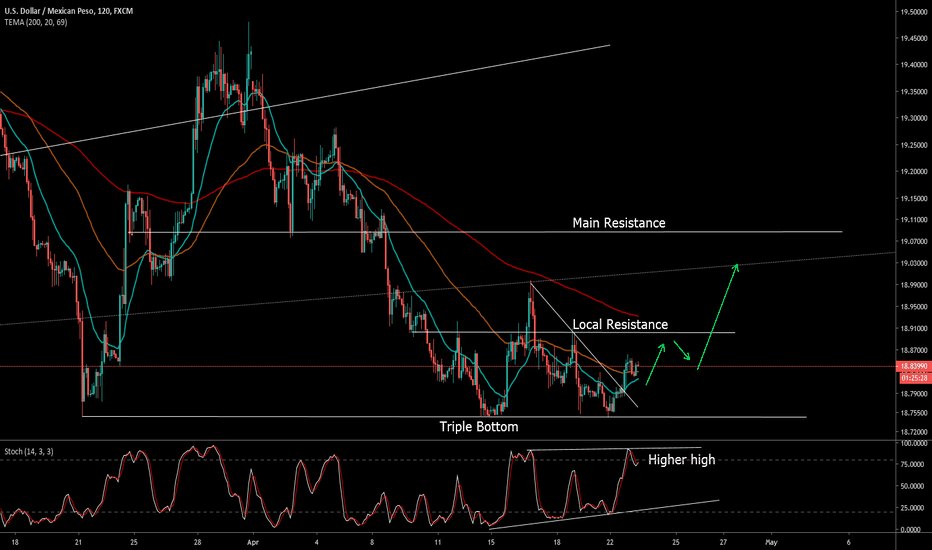
Task: Select the May date on time axis
Action: click(x=771, y=542)
